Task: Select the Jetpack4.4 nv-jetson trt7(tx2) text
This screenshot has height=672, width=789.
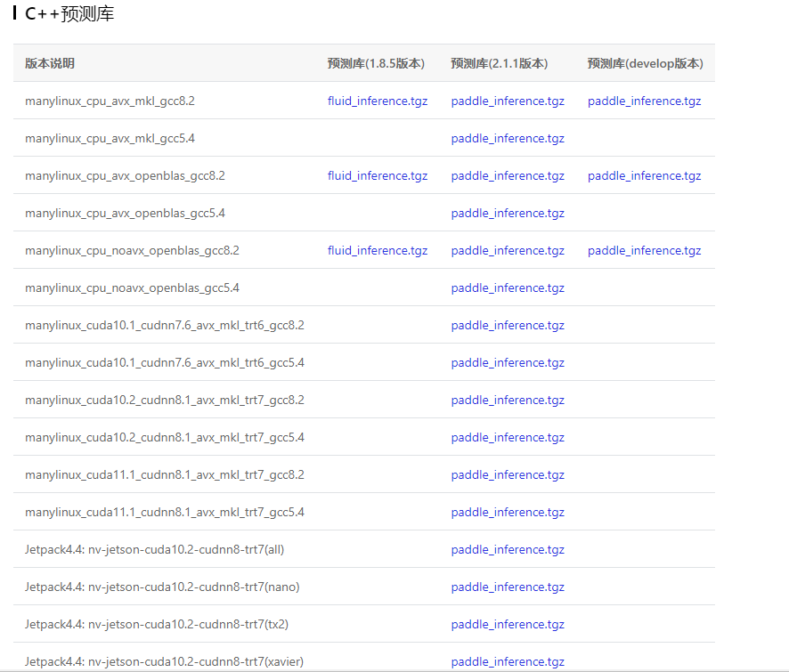Action: click(x=157, y=624)
